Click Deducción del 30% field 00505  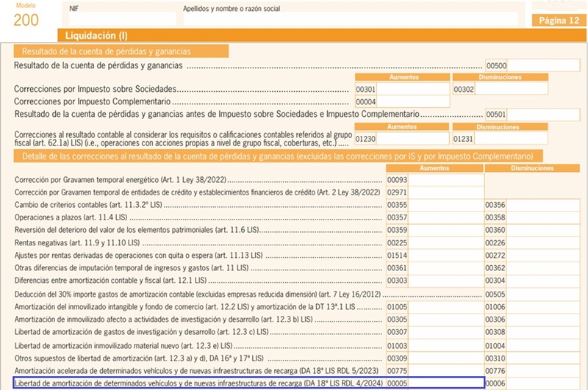click(543, 295)
